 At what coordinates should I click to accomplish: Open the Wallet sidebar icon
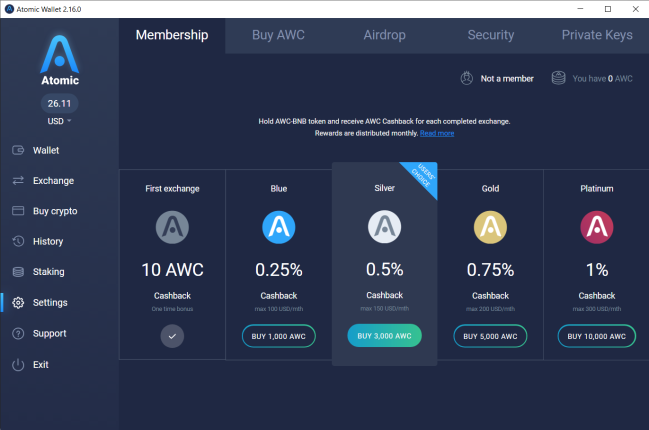18,150
